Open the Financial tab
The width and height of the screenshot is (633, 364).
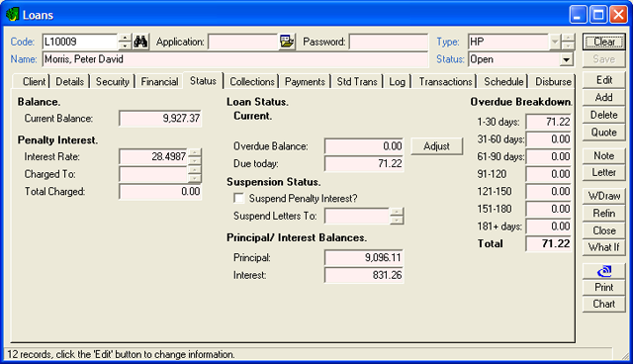[159, 81]
